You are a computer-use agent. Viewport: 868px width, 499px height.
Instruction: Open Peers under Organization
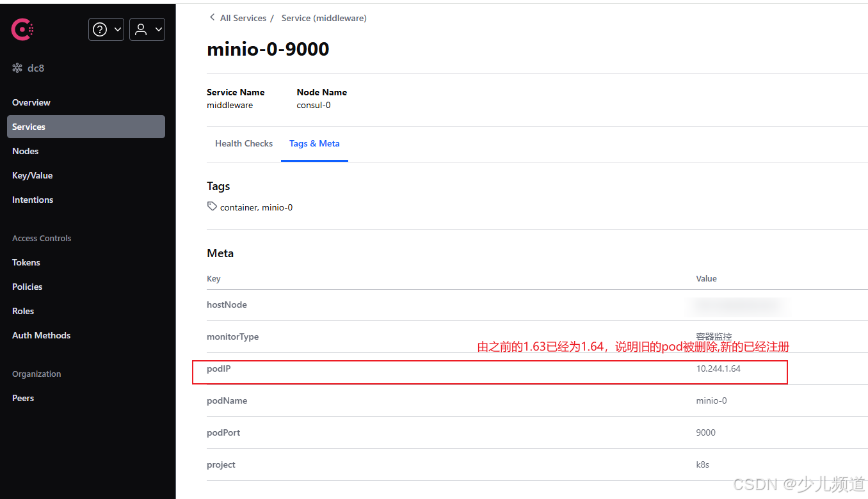pos(23,398)
